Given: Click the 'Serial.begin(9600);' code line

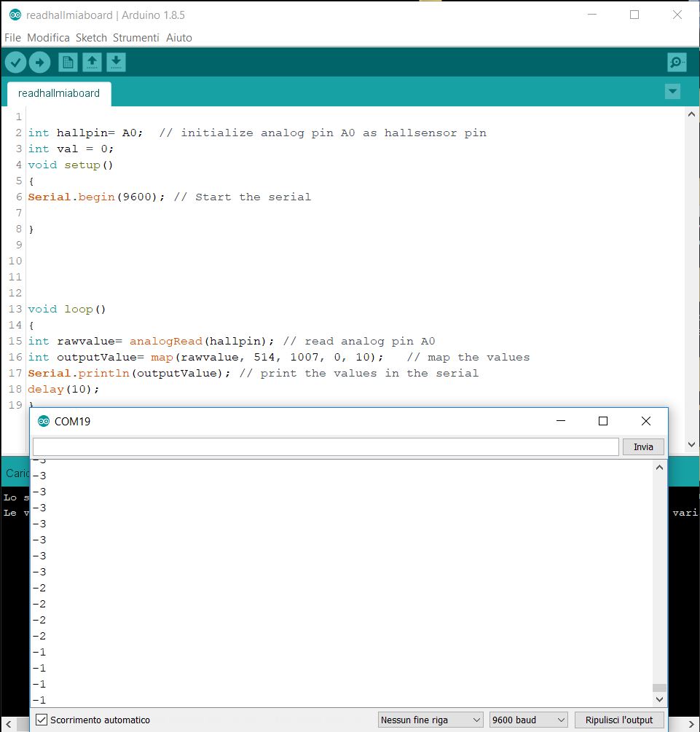Looking at the screenshot, I should [170, 197].
